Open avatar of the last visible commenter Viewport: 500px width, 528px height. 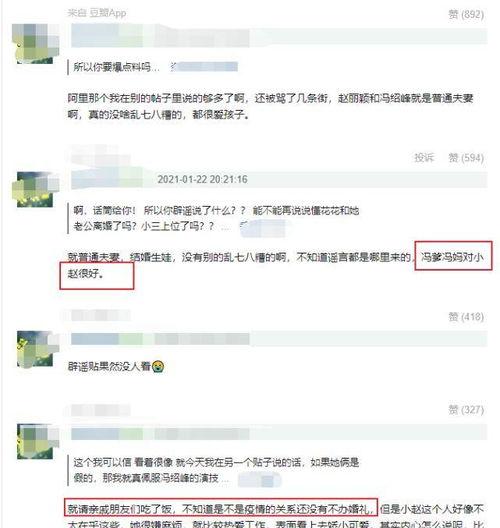35,441
